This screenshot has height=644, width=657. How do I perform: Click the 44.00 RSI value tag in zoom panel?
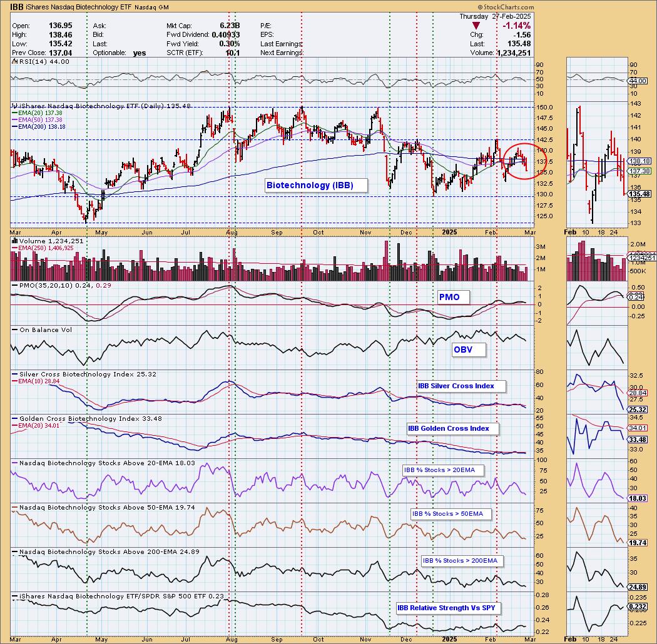pos(638,81)
